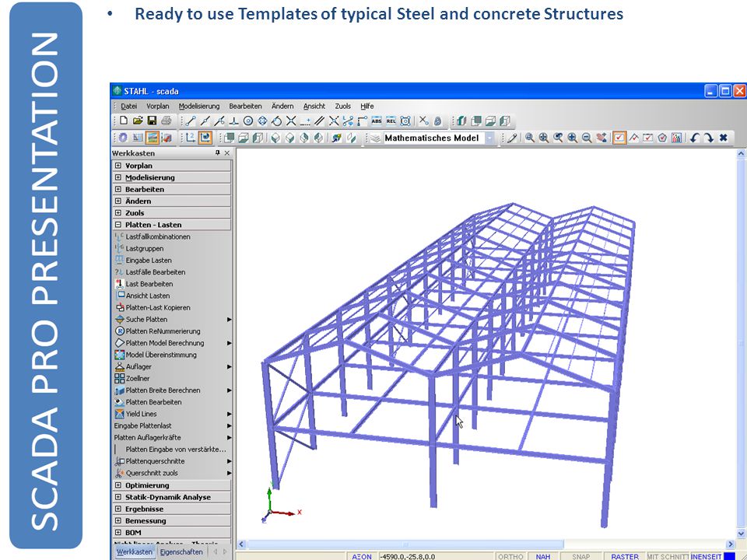Click Model Übereinstimmung entry
This screenshot has width=747, height=560.
[x=161, y=355]
